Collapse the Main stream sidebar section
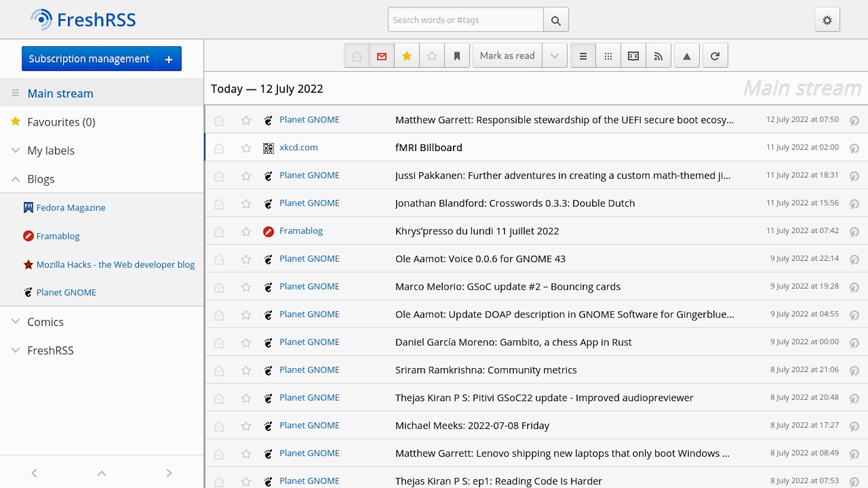Viewport: 868px width, 488px height. [x=15, y=93]
